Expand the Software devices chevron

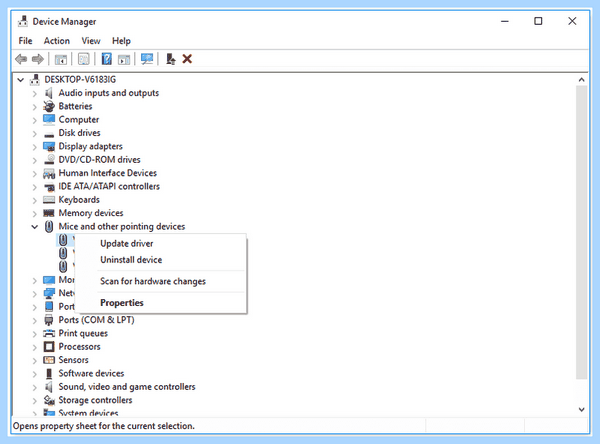[34, 374]
